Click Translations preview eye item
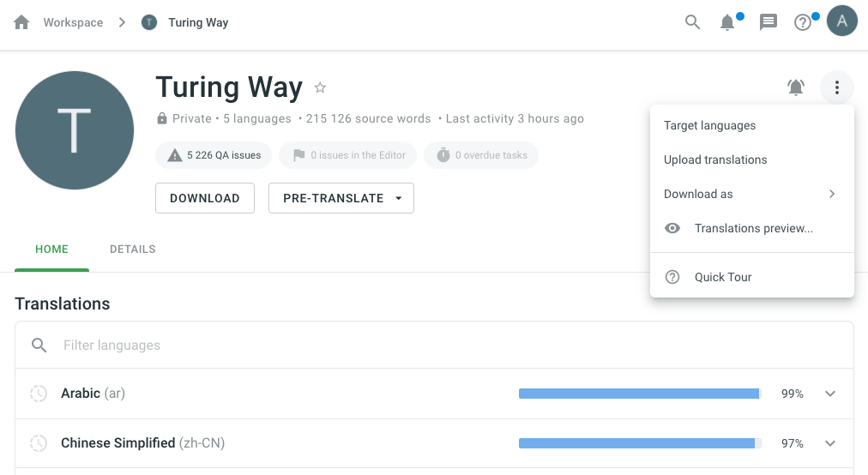868x475 pixels. 752,228
